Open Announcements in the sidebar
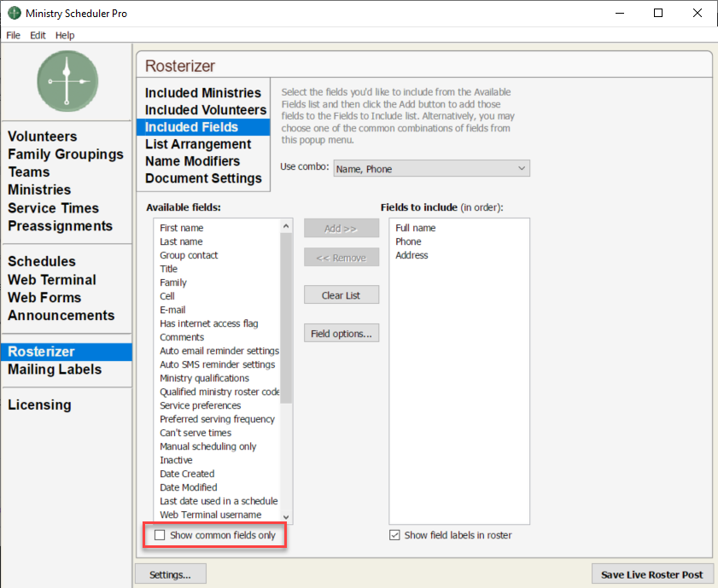 click(x=61, y=315)
